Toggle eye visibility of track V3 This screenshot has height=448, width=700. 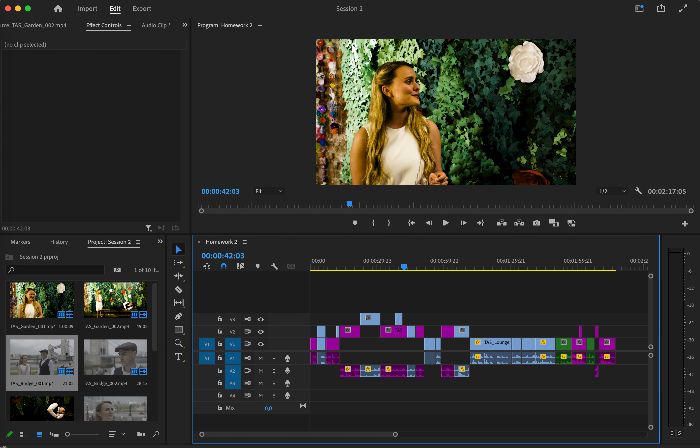point(261,319)
